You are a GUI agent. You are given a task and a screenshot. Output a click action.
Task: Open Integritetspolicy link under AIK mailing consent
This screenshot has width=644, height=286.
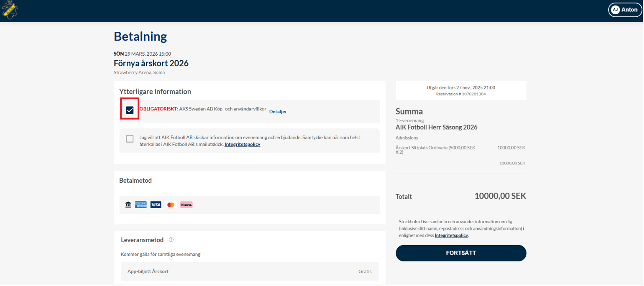[x=242, y=145]
